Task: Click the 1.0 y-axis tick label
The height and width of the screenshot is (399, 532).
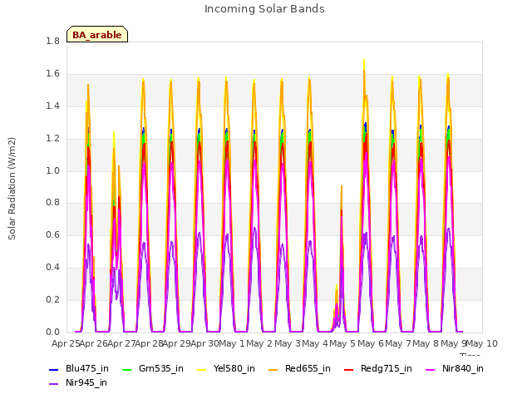Action: [52, 170]
